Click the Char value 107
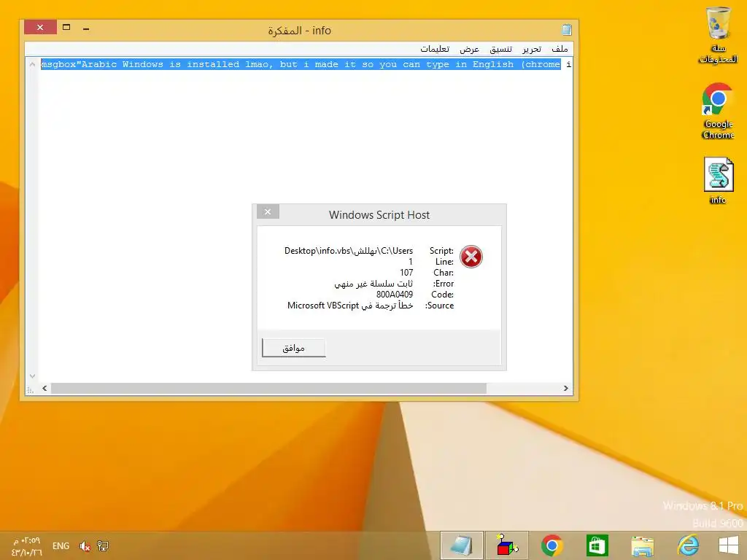The height and width of the screenshot is (560, 747). coord(406,273)
